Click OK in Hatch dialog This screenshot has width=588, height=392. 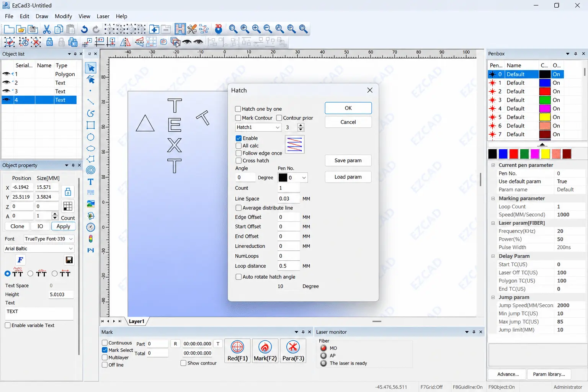click(348, 108)
